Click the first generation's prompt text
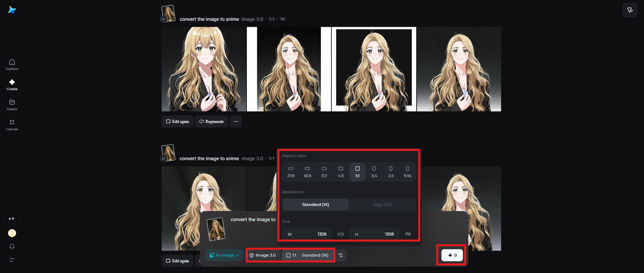Screen dimensions: 644x273 (x=209, y=19)
